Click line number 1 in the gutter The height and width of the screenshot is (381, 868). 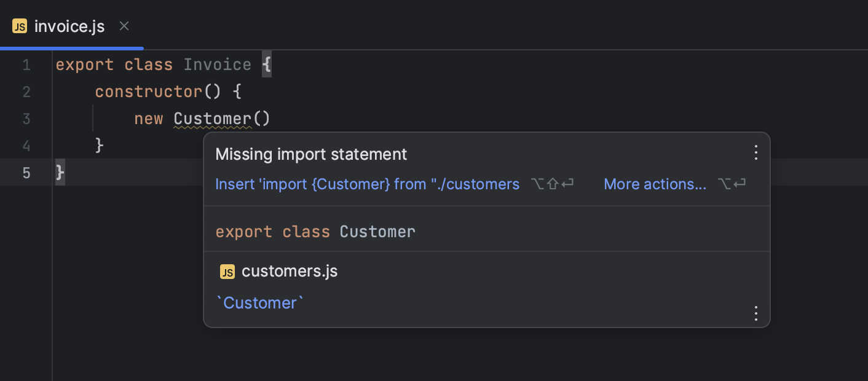coord(26,65)
